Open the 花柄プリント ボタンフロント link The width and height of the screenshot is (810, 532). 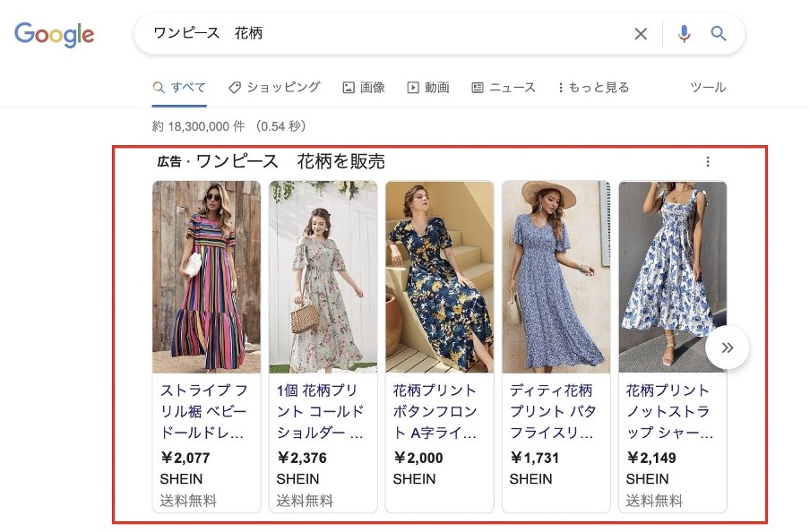tap(435, 411)
